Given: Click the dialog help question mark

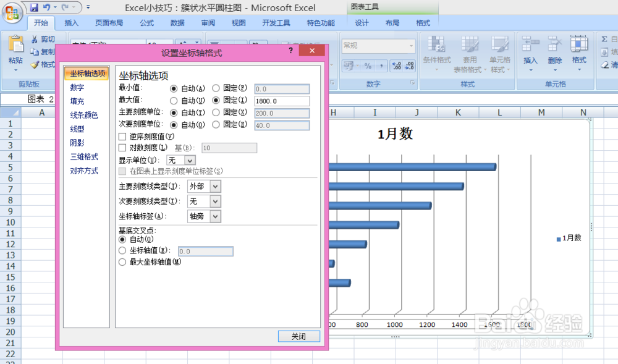Looking at the screenshot, I should tap(291, 51).
